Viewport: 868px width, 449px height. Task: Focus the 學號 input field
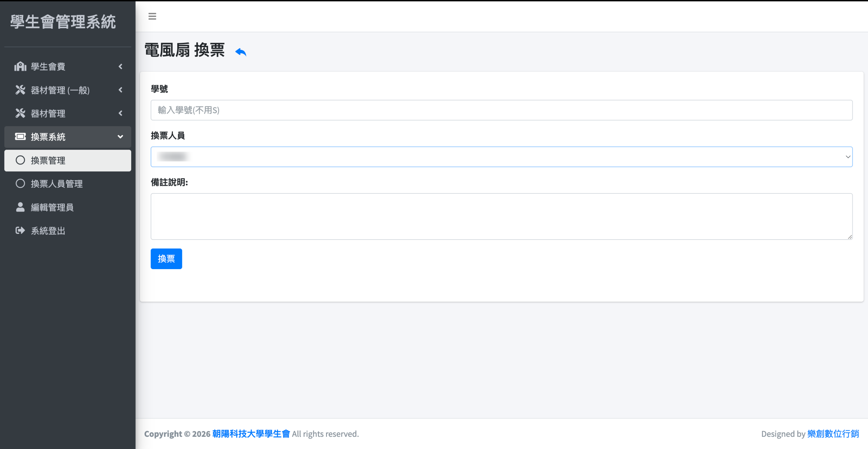pos(501,110)
